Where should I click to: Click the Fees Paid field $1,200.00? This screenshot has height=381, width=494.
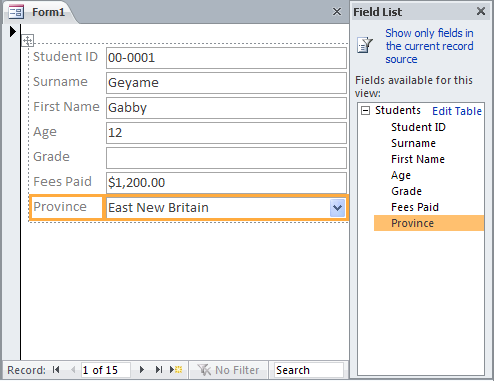[x=226, y=183]
